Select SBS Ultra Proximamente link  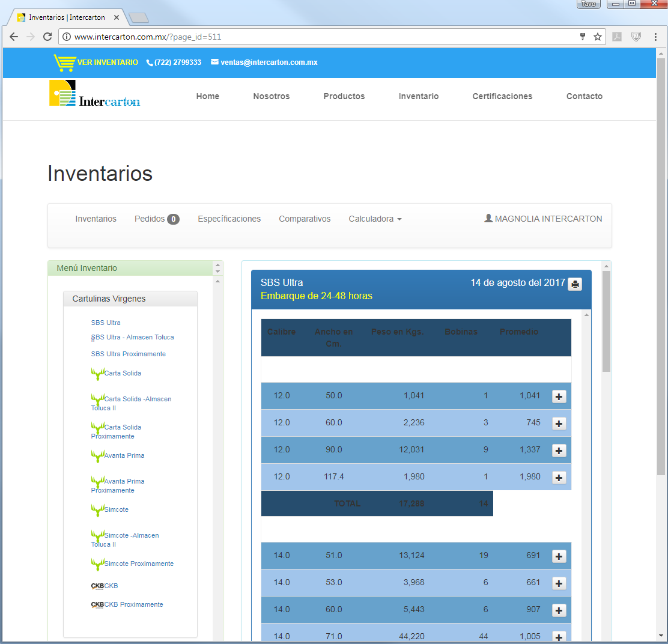(x=128, y=354)
